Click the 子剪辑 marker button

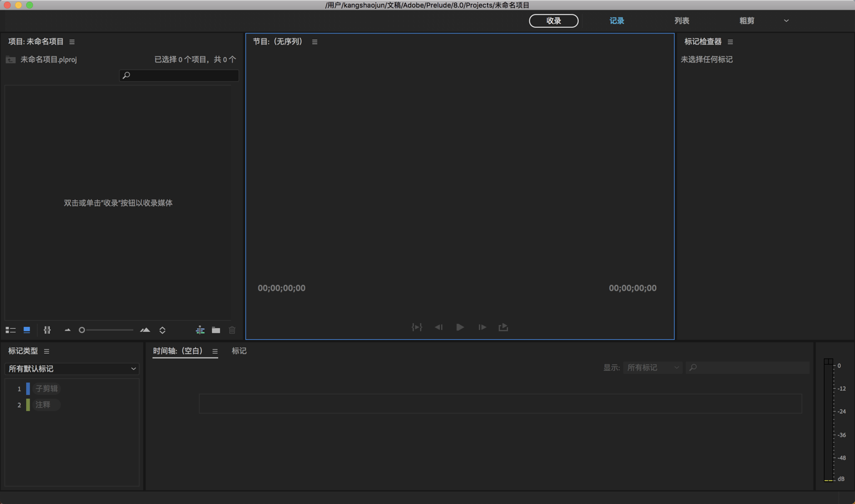click(46, 389)
